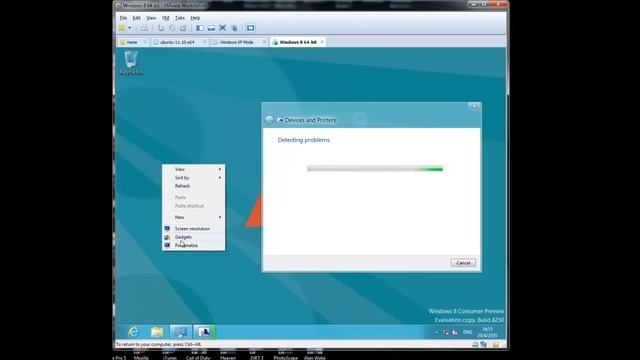Open File Explorer from the guest taskbar
The height and width of the screenshot is (360, 640).
pyautogui.click(x=157, y=332)
